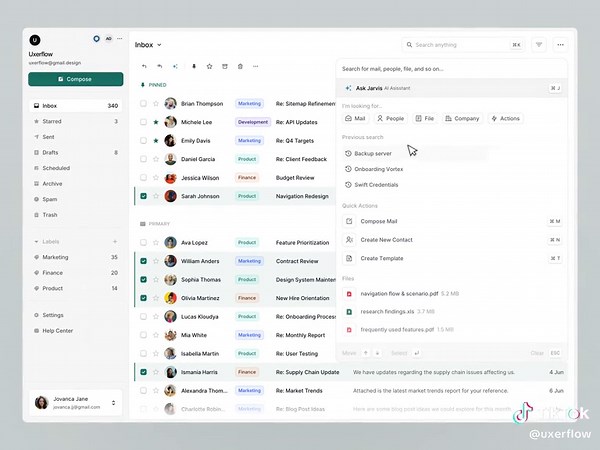
Task: Open the Re: Market Trends email subject
Action: (x=299, y=391)
